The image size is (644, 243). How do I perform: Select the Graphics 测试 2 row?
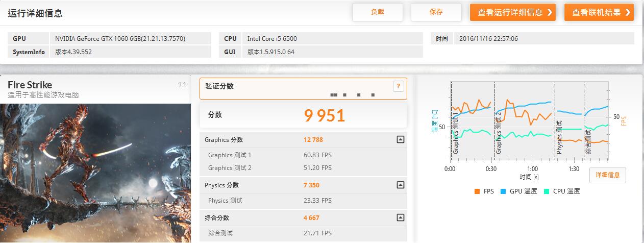click(303, 167)
